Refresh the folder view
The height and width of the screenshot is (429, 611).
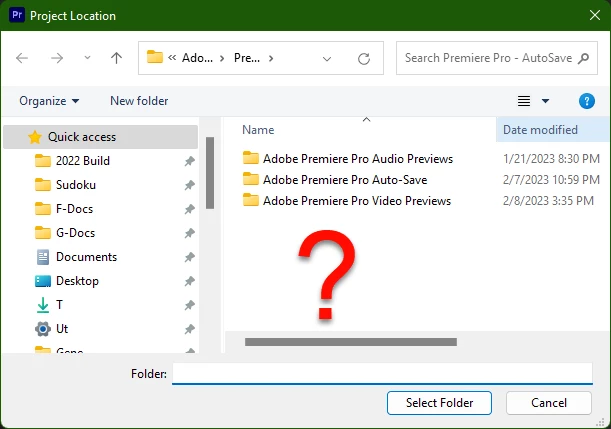[364, 59]
